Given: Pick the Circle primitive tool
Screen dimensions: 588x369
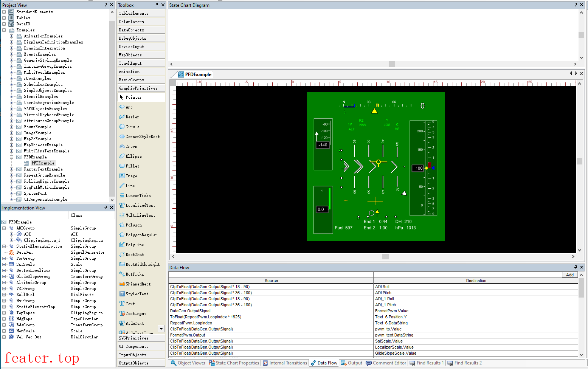Looking at the screenshot, I should (132, 127).
